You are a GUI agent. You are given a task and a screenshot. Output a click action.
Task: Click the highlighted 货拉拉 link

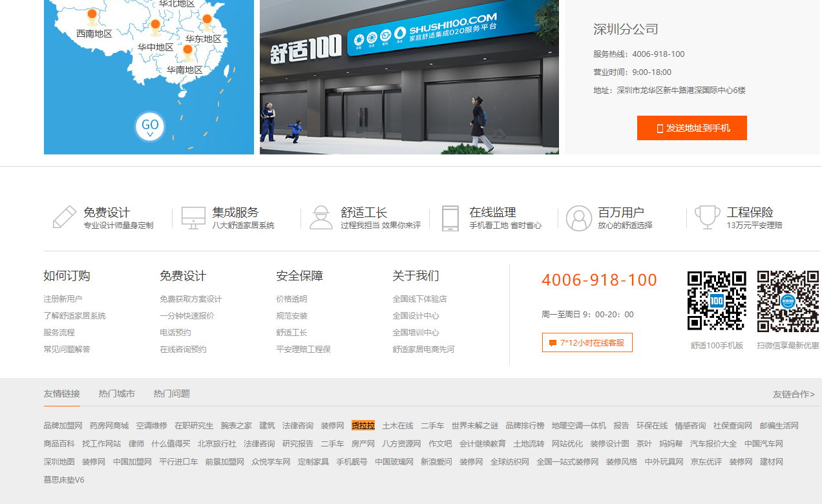[363, 425]
